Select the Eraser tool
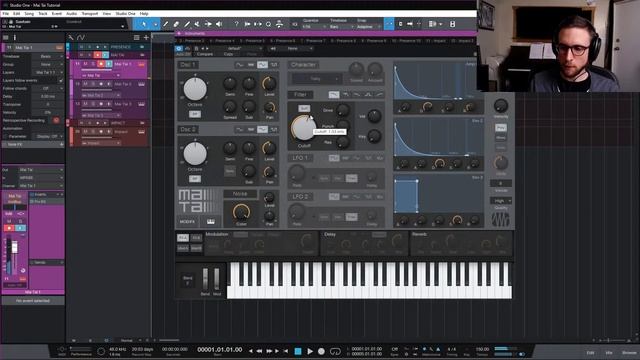 pyautogui.click(x=176, y=24)
